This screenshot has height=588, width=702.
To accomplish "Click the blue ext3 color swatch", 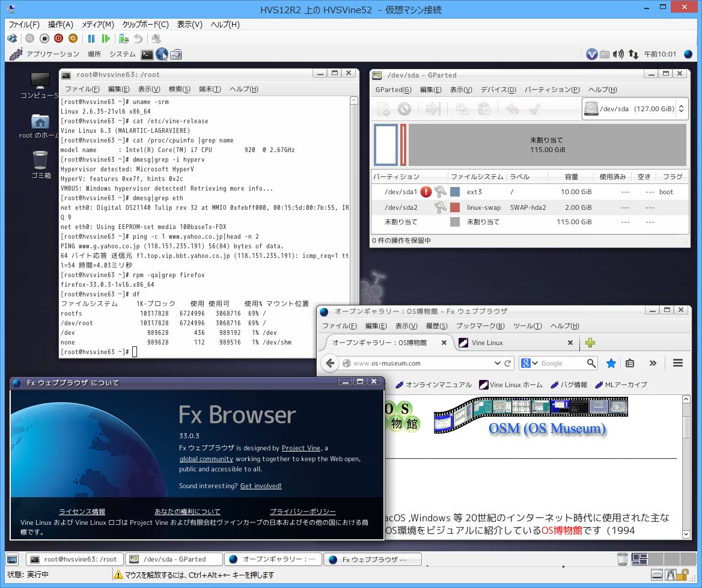I will pos(455,192).
